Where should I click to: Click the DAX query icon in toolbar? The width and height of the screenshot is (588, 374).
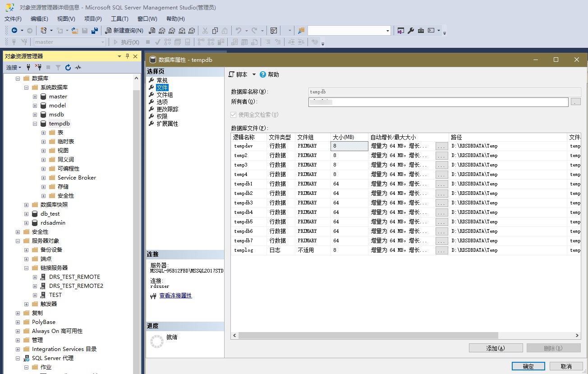191,31
